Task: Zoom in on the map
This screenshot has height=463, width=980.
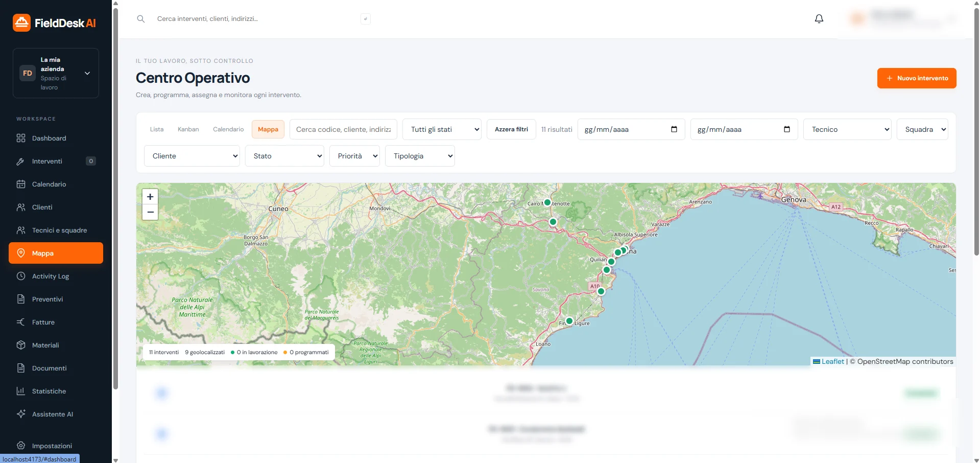Action: tap(150, 197)
